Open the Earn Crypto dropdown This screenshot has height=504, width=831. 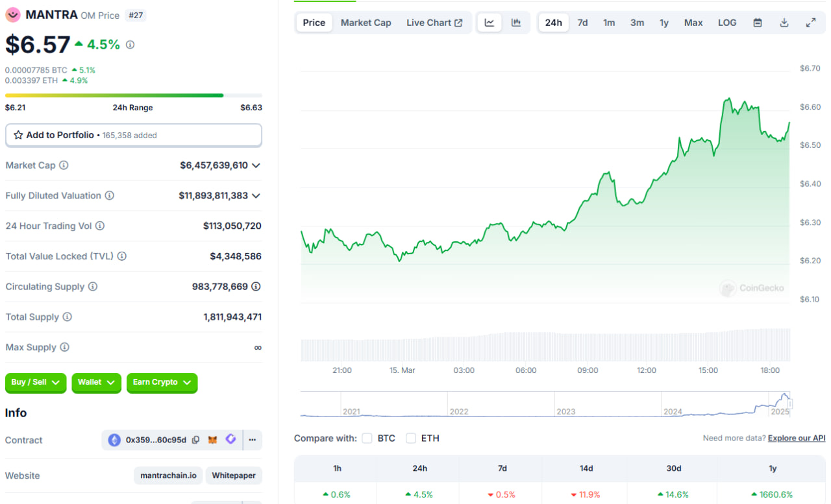point(162,383)
